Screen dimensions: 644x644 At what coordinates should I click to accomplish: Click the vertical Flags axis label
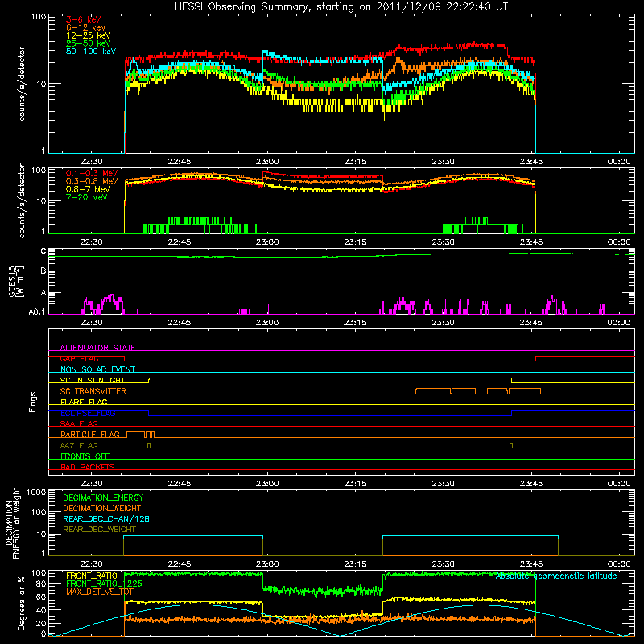(x=33, y=402)
